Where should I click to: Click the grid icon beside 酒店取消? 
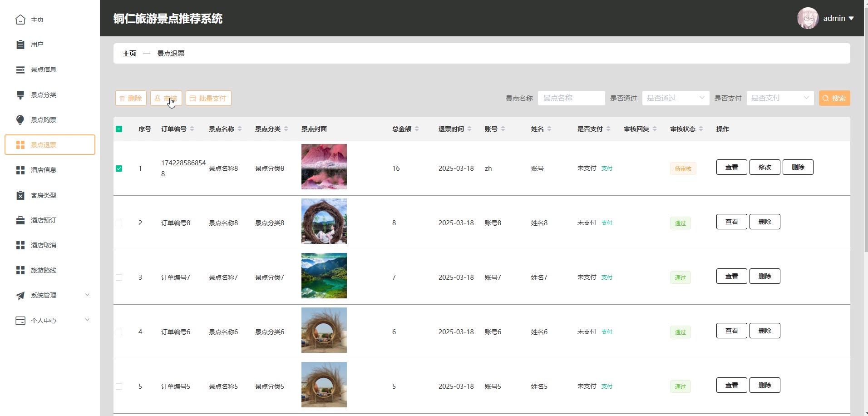point(20,245)
